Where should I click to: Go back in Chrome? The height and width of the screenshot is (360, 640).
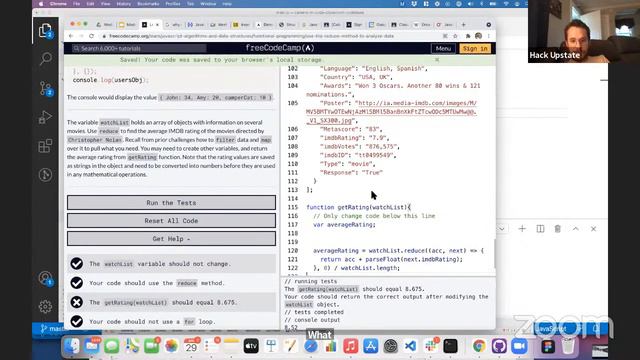tap(71, 36)
